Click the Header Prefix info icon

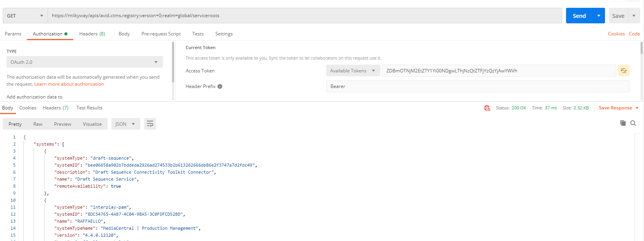click(220, 86)
